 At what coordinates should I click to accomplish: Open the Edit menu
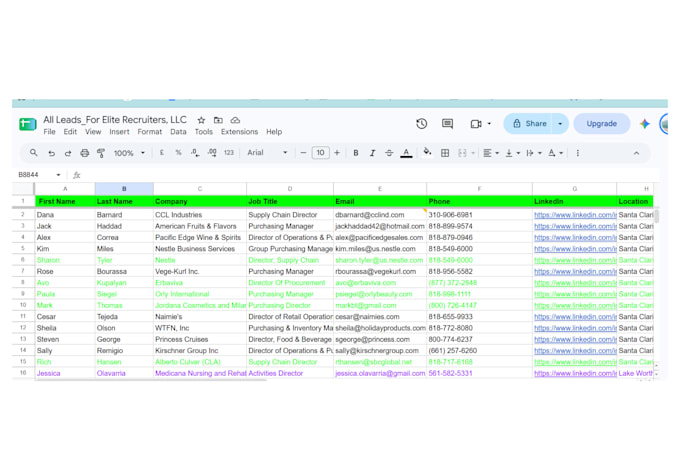pos(70,132)
